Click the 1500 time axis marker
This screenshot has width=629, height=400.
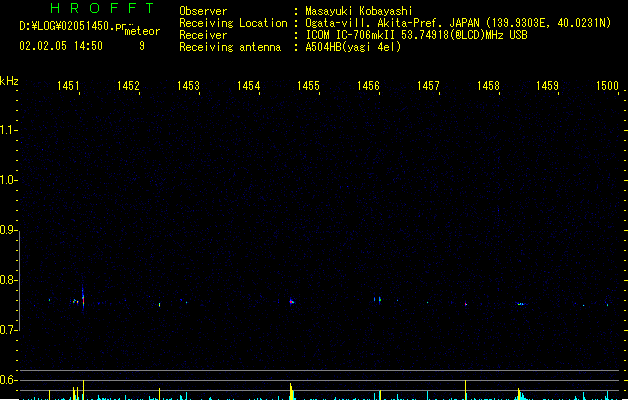click(607, 85)
